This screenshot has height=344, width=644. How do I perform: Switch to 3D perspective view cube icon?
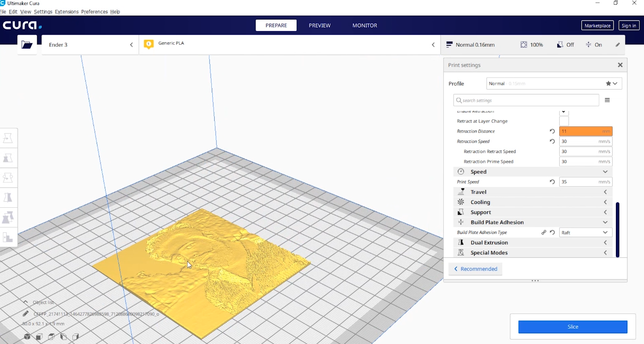(27, 337)
